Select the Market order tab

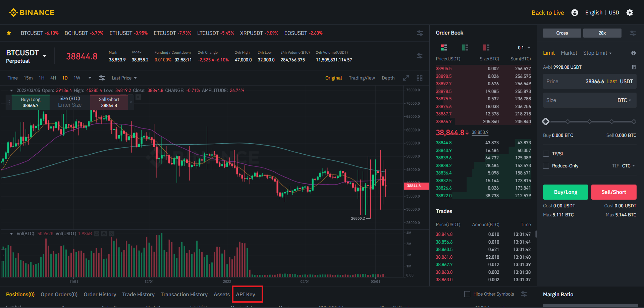pyautogui.click(x=569, y=53)
